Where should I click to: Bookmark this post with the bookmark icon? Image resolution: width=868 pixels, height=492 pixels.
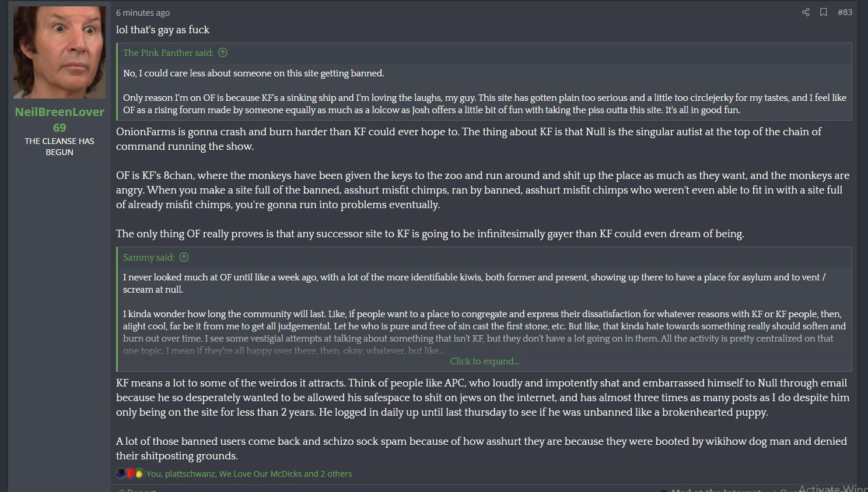click(823, 12)
